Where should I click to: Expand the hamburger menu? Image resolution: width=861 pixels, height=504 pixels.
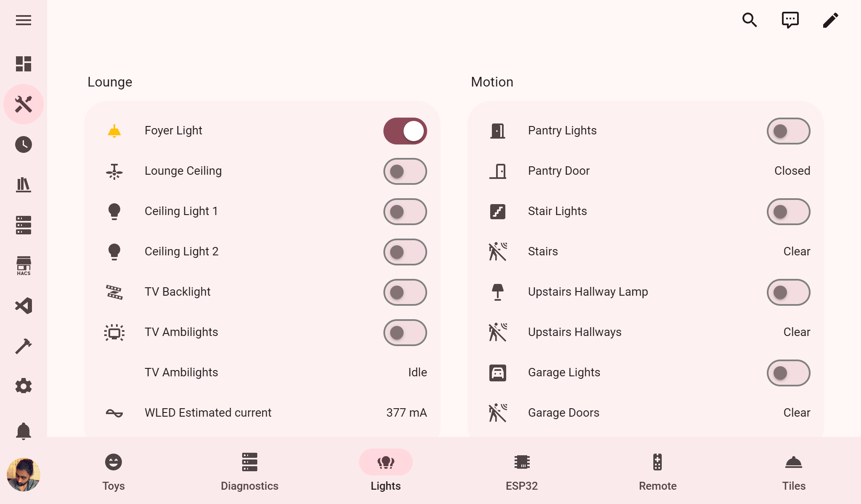coord(24,20)
